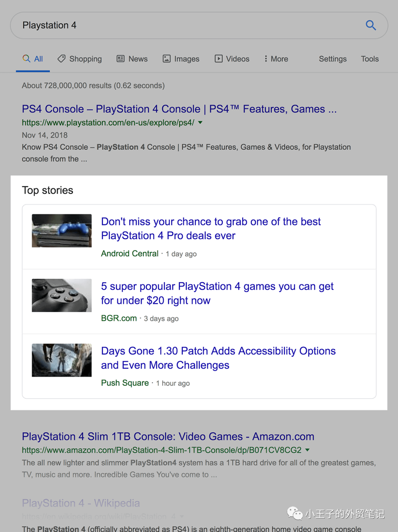Viewport: 398px width, 532px height.
Task: Click the Android Central source label
Action: (130, 254)
